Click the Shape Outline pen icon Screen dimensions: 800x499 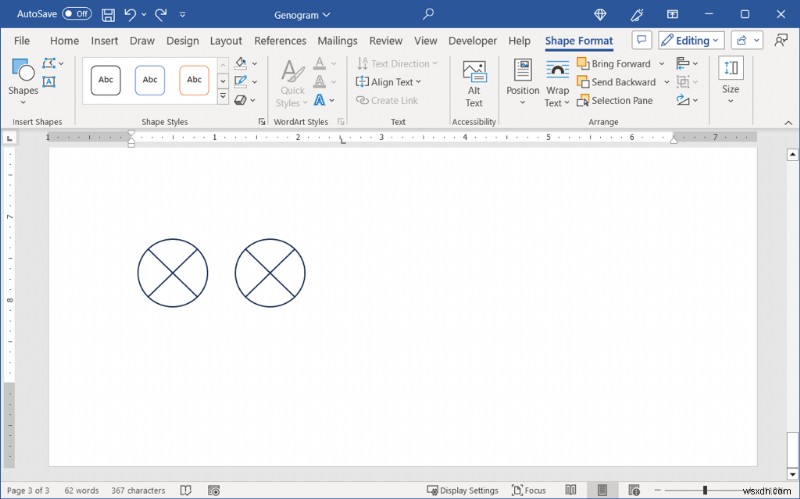point(241,82)
